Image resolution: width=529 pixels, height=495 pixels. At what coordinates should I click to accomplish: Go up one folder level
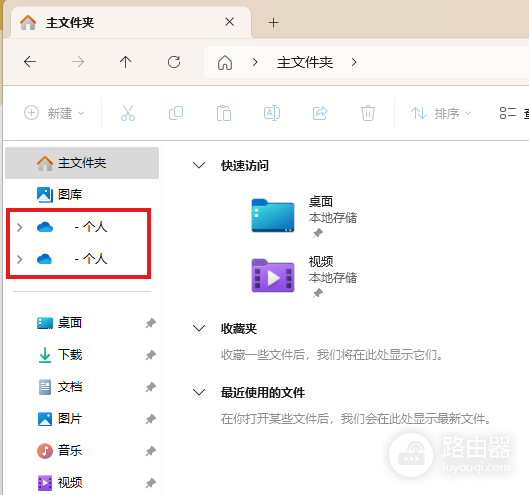pyautogui.click(x=126, y=62)
